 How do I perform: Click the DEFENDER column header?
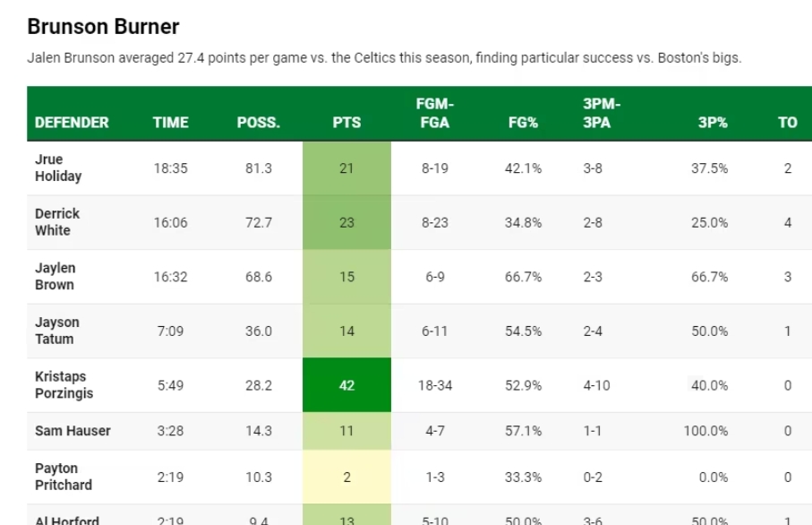coord(72,123)
